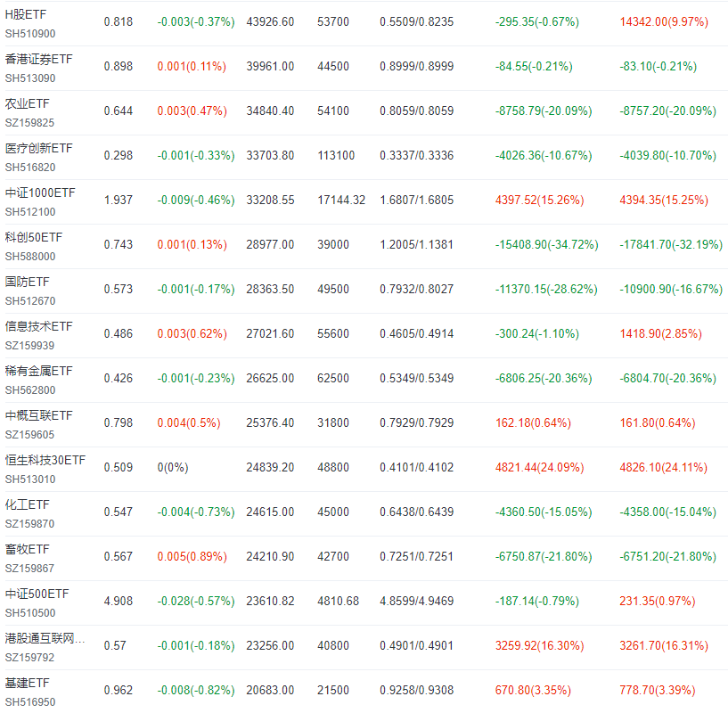Click the change value 0.005(0.89%)
Image resolution: width=728 pixels, height=713 pixels.
[192, 557]
